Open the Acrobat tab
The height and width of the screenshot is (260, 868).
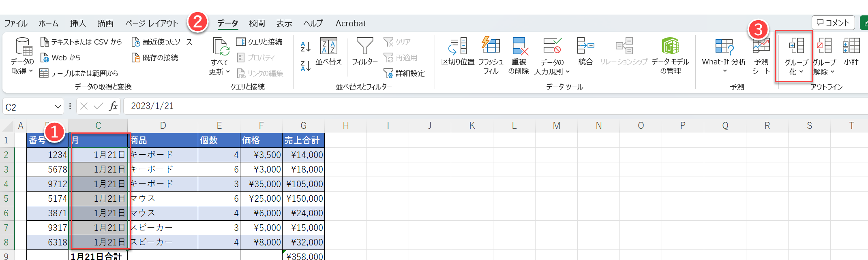coord(351,23)
